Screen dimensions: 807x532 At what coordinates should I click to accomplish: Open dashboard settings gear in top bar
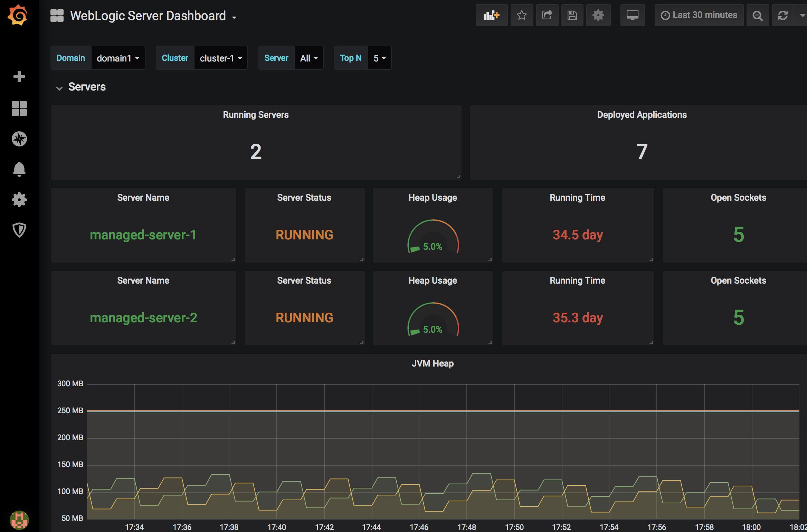(598, 16)
